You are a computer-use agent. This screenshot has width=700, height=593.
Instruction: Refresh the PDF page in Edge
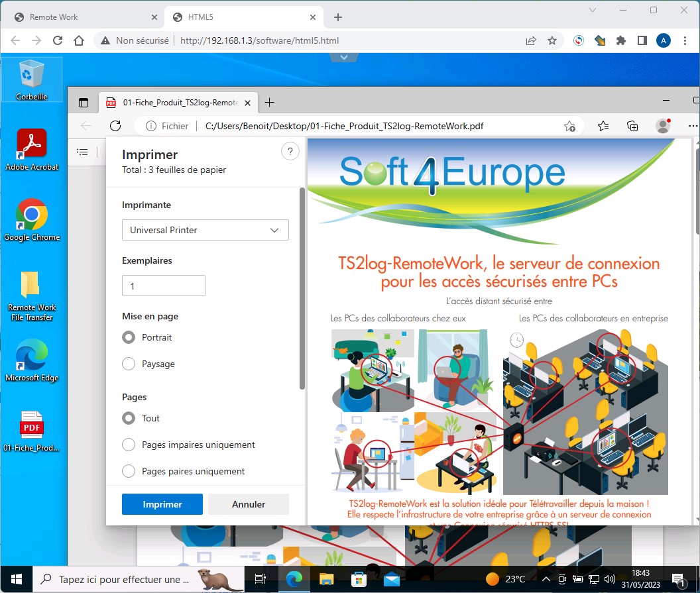coord(115,126)
